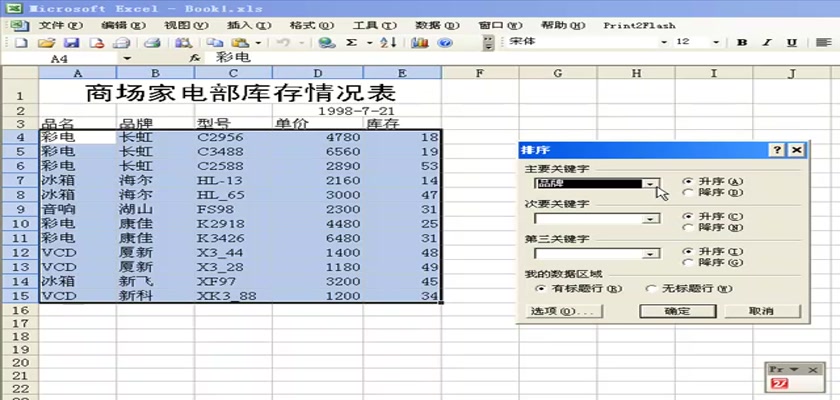
Task: Click the Insert Hyperlink globe icon
Action: pyautogui.click(x=326, y=43)
